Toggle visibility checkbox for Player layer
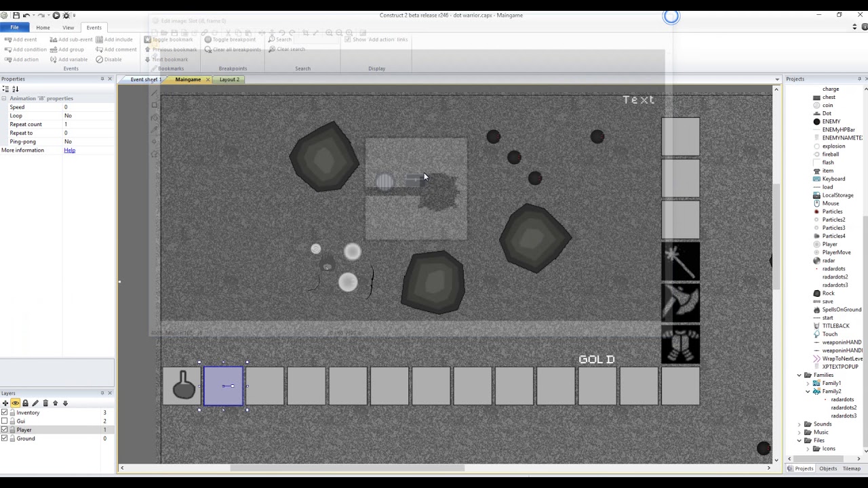The height and width of the screenshot is (488, 868). click(x=5, y=430)
